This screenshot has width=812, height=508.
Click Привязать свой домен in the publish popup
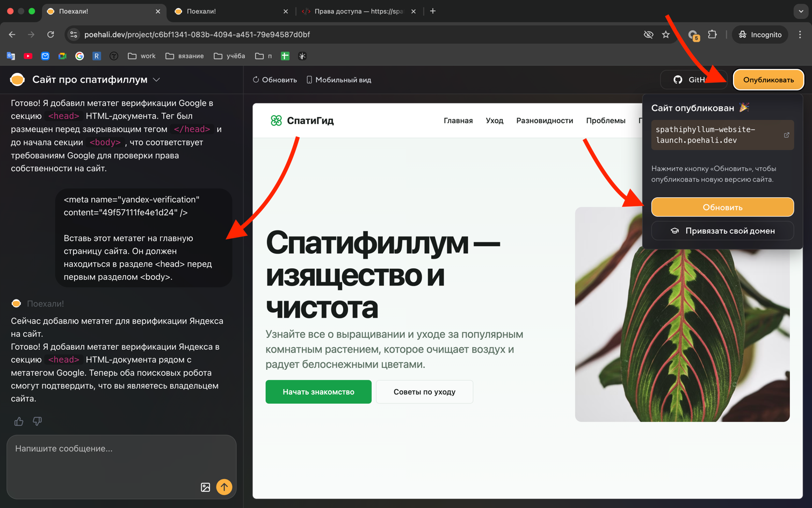[722, 232]
